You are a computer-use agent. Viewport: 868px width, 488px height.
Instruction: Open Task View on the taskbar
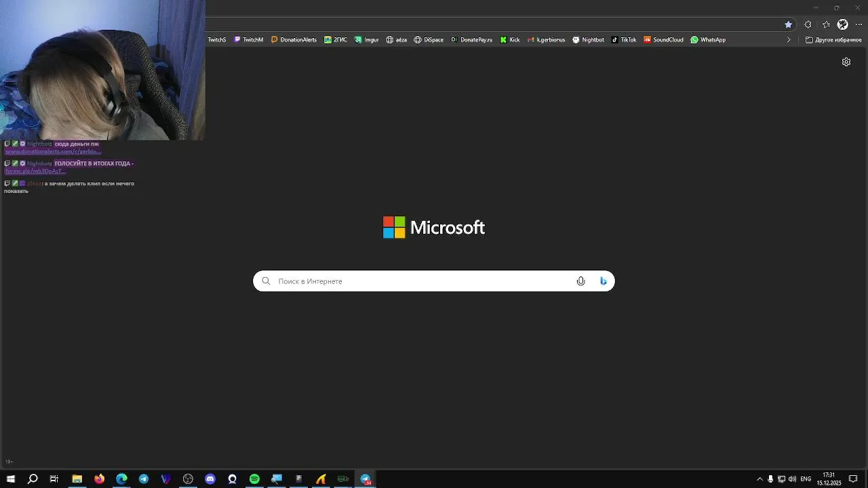pyautogui.click(x=54, y=479)
